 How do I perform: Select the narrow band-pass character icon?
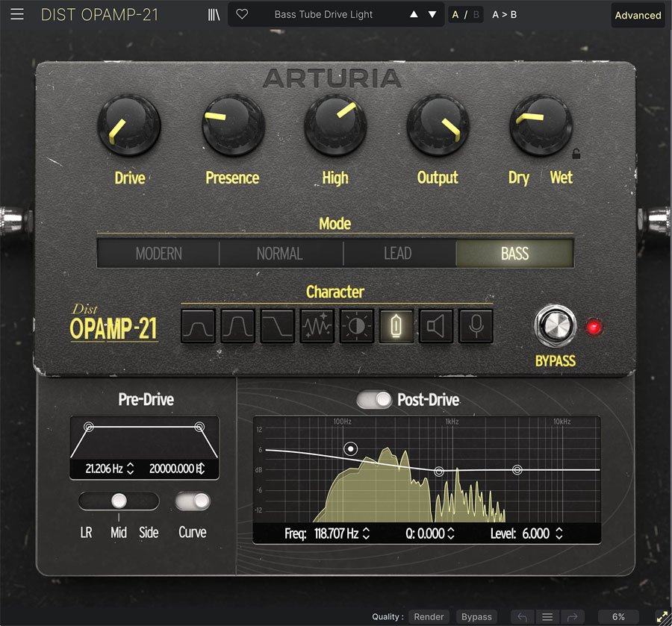237,326
